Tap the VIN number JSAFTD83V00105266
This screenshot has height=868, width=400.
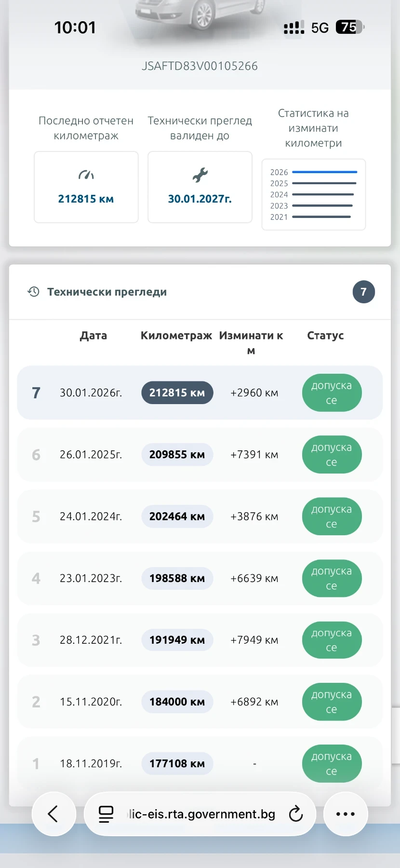click(x=200, y=66)
